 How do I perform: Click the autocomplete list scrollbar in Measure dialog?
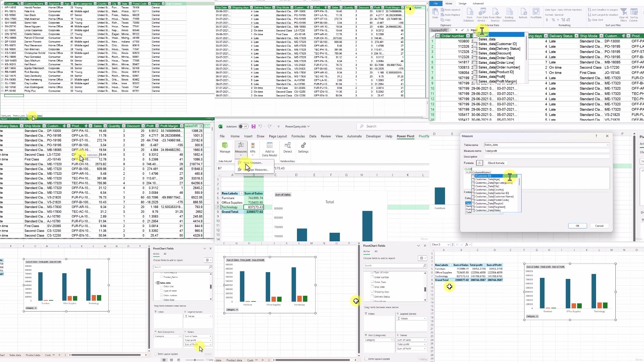pyautogui.click(x=519, y=182)
